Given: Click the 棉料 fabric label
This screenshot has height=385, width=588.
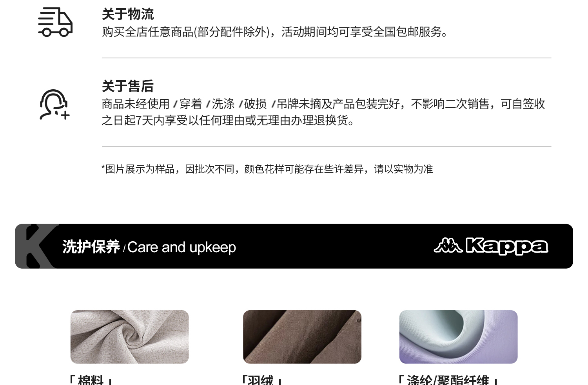Looking at the screenshot, I should 91,380.
